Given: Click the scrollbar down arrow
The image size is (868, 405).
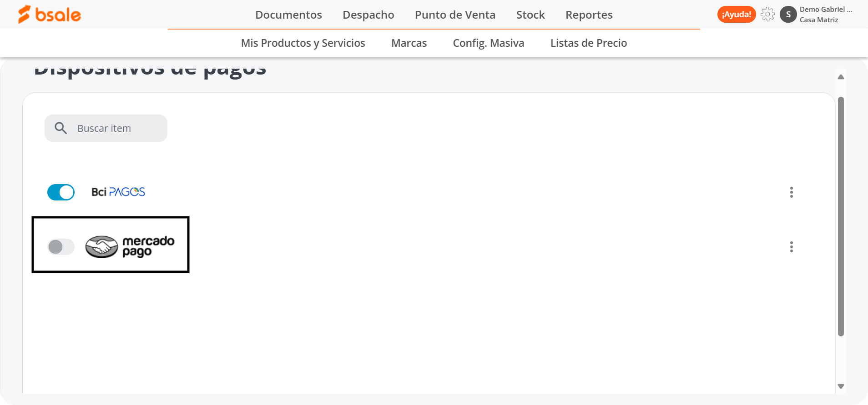Looking at the screenshot, I should [x=841, y=386].
